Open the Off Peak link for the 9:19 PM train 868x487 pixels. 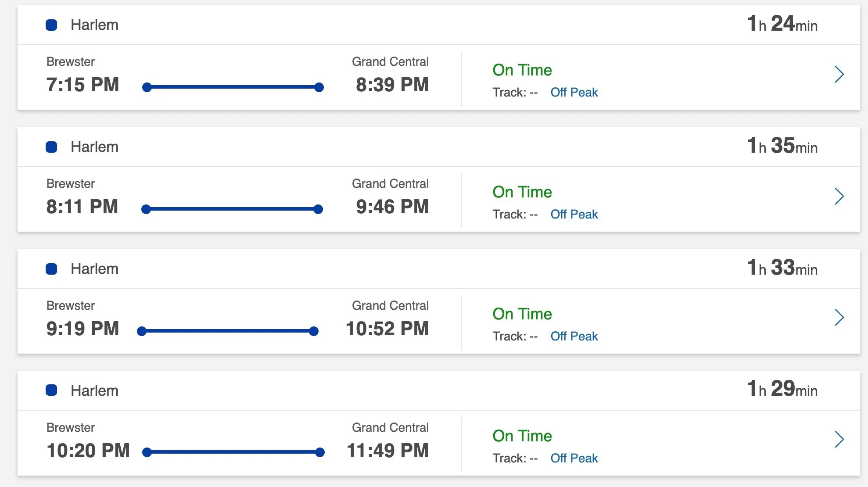tap(574, 336)
